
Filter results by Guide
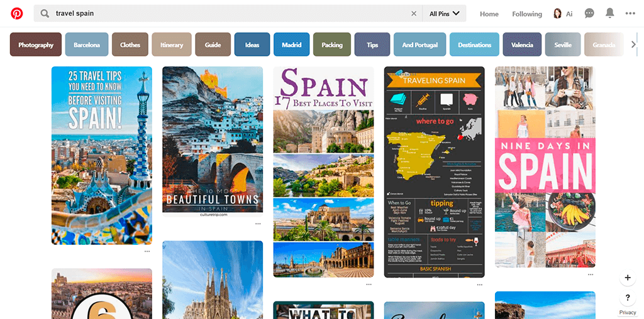tap(213, 45)
